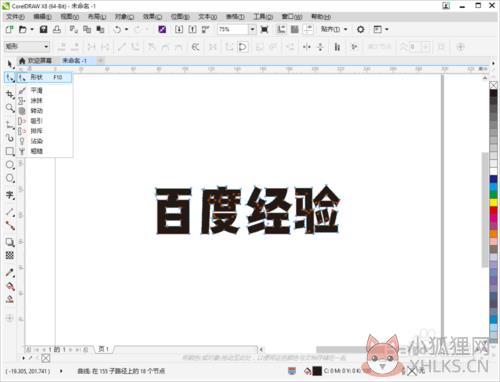Click the Undo arrow
The width and height of the screenshot is (500, 382).
pyautogui.click(x=117, y=29)
